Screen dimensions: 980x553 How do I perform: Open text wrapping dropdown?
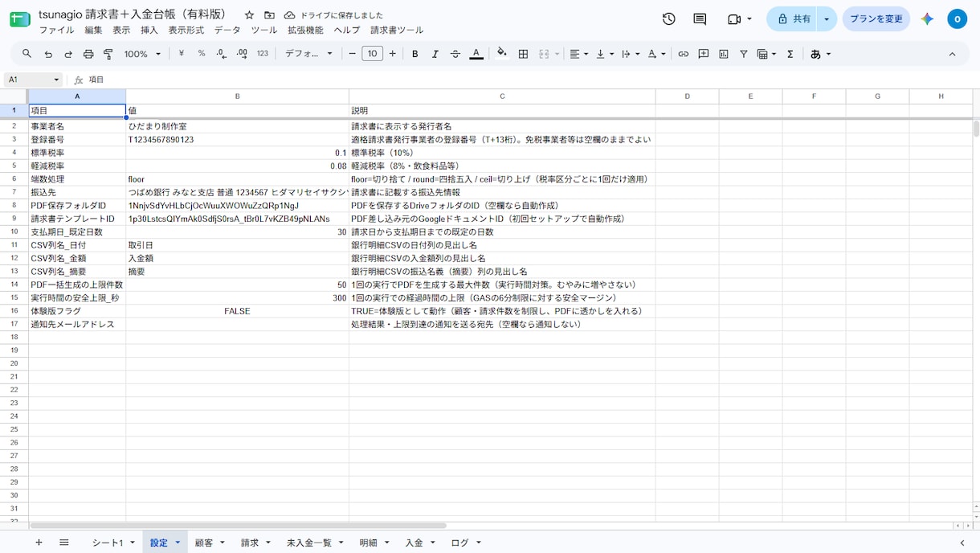631,54
